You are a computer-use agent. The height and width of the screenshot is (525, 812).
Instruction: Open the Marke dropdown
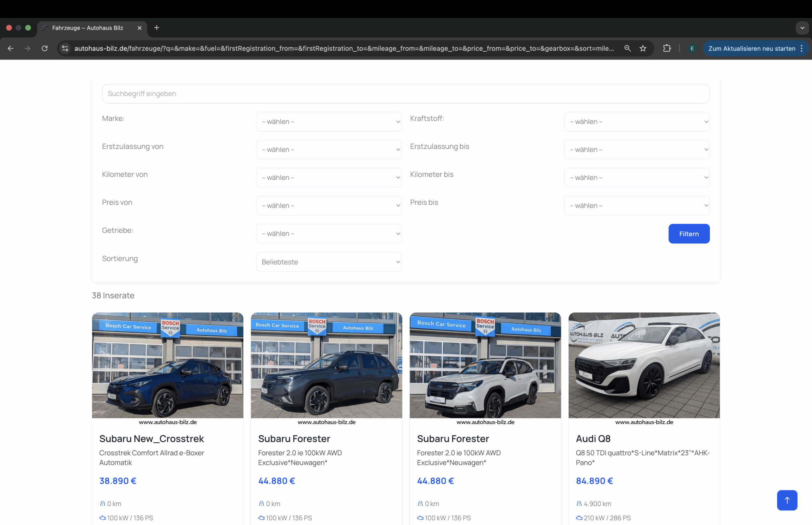pyautogui.click(x=329, y=122)
